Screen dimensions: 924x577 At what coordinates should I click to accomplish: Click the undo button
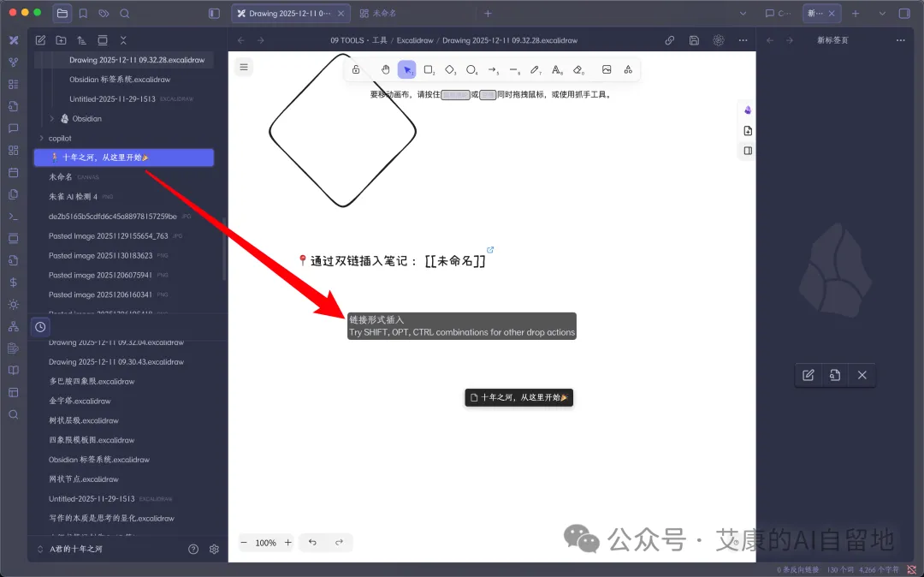point(312,542)
